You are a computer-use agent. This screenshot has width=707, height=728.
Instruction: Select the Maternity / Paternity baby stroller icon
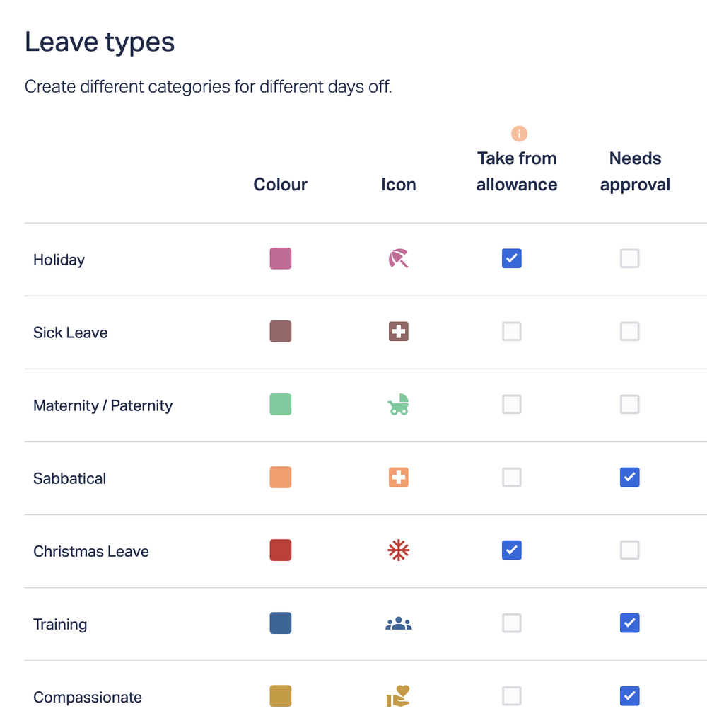pos(399,405)
